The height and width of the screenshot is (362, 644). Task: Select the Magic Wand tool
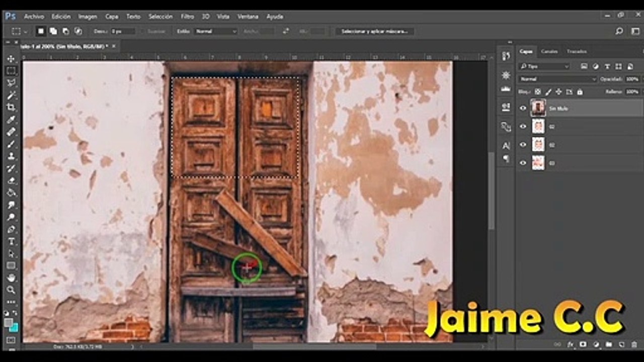coord(11,95)
